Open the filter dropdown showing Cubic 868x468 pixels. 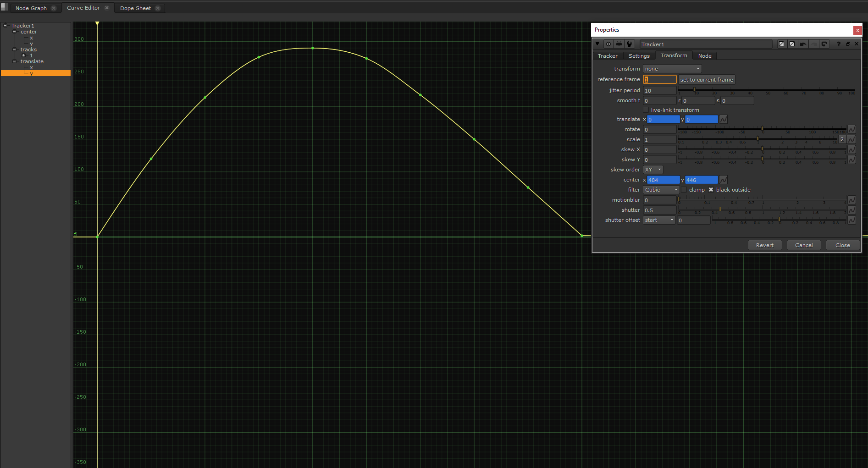coord(661,189)
